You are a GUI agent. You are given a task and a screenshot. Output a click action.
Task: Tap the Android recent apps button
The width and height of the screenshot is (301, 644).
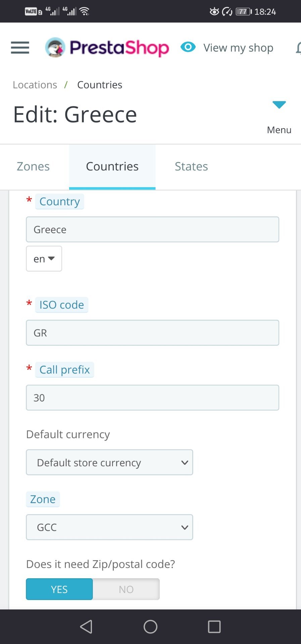point(214,626)
